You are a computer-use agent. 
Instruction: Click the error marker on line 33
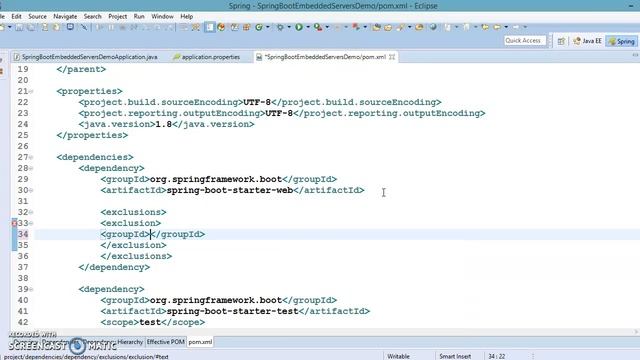(x=14, y=223)
